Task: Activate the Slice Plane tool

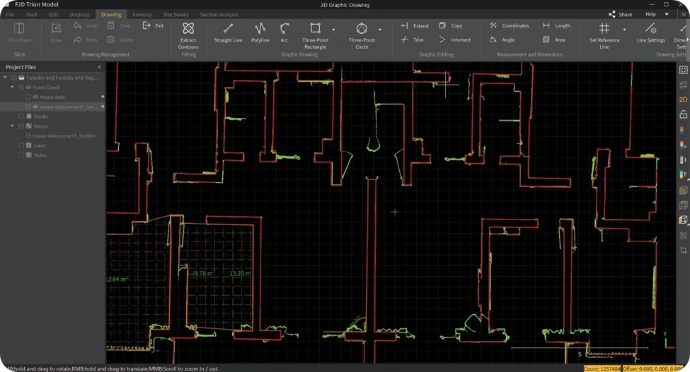Action: point(19,33)
